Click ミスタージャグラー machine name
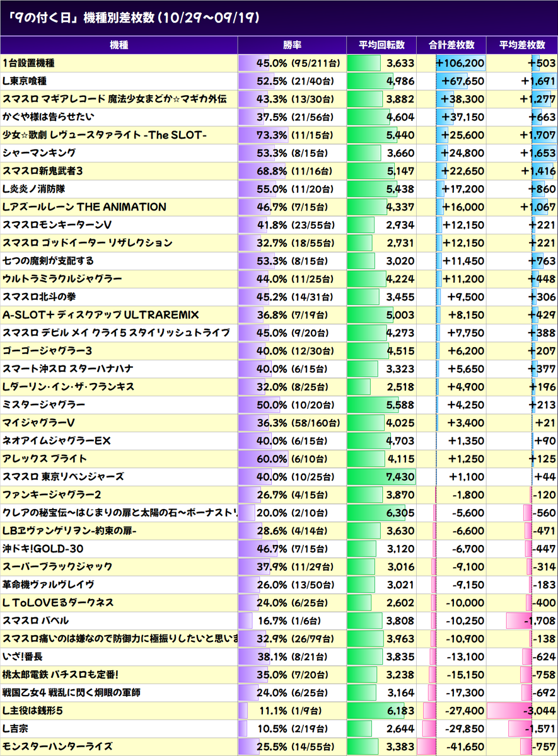 pos(44,404)
